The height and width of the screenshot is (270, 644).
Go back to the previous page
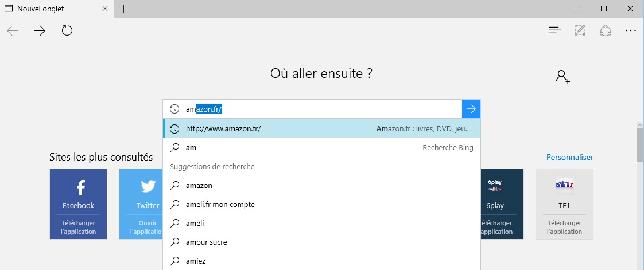pyautogui.click(x=13, y=30)
